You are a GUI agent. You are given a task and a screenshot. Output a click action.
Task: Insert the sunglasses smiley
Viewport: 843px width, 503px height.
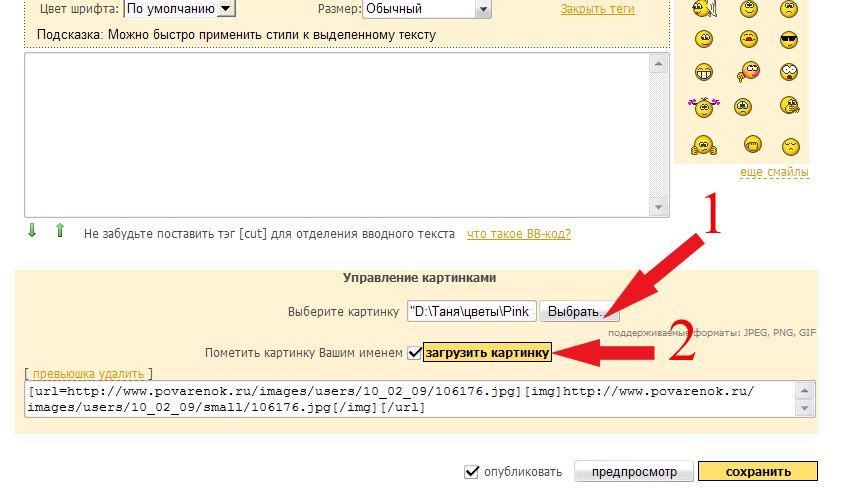790,39
